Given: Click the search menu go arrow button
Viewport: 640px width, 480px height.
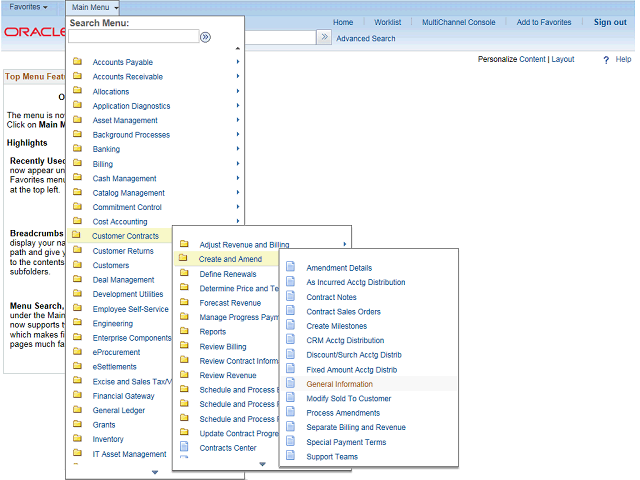Looking at the screenshot, I should click(x=205, y=37).
